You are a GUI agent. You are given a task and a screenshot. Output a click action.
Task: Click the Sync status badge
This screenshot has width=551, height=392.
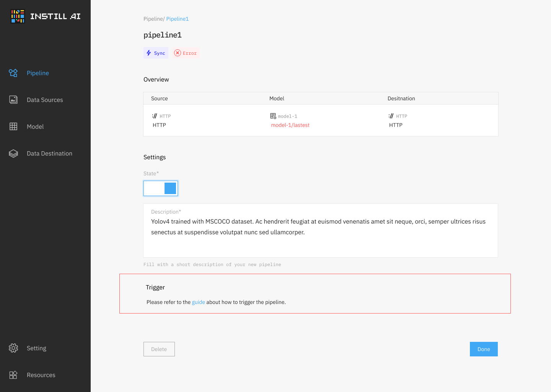coord(156,53)
